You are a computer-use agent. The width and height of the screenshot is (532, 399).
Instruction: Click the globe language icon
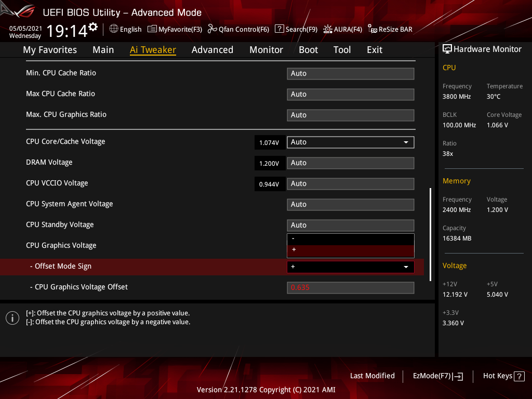114,29
